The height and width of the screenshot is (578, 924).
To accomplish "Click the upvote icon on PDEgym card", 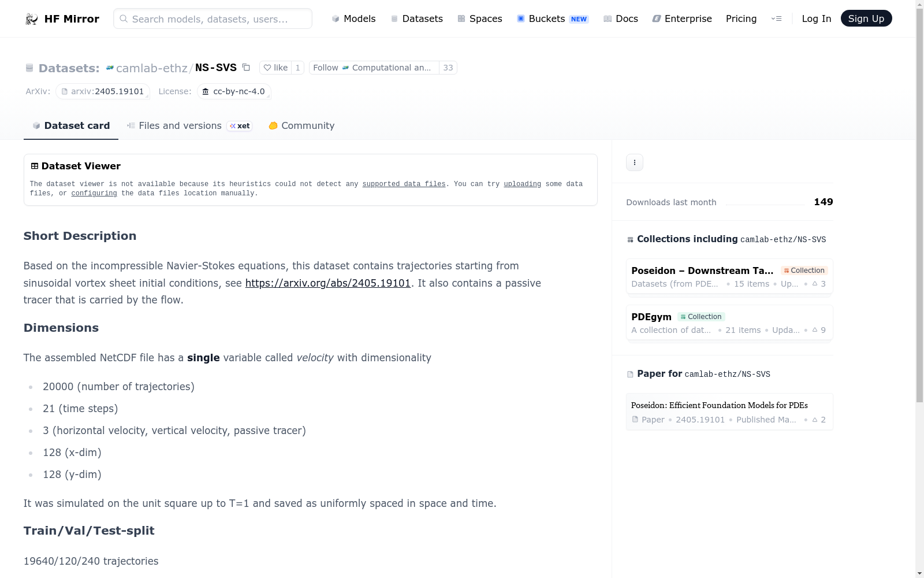I will point(815,330).
